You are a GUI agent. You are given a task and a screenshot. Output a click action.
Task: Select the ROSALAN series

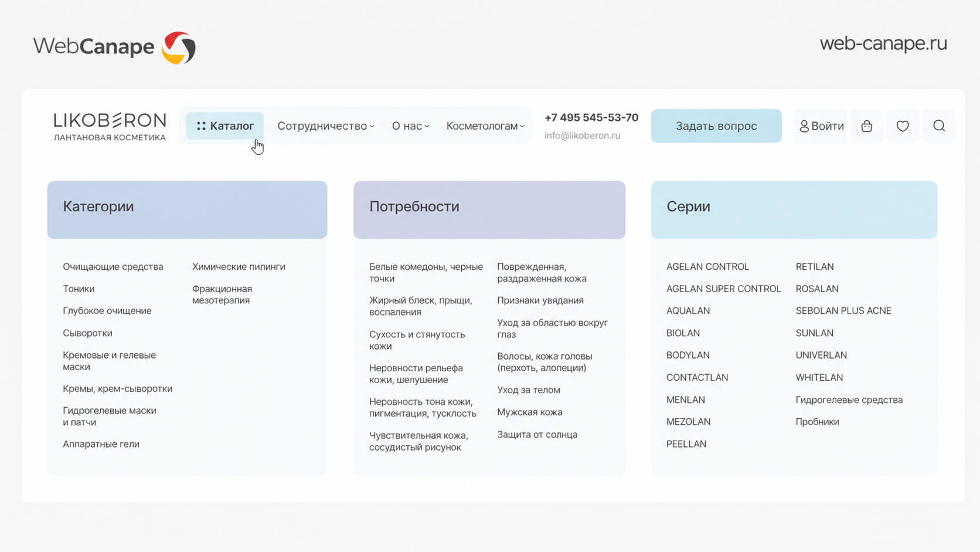pyautogui.click(x=817, y=289)
